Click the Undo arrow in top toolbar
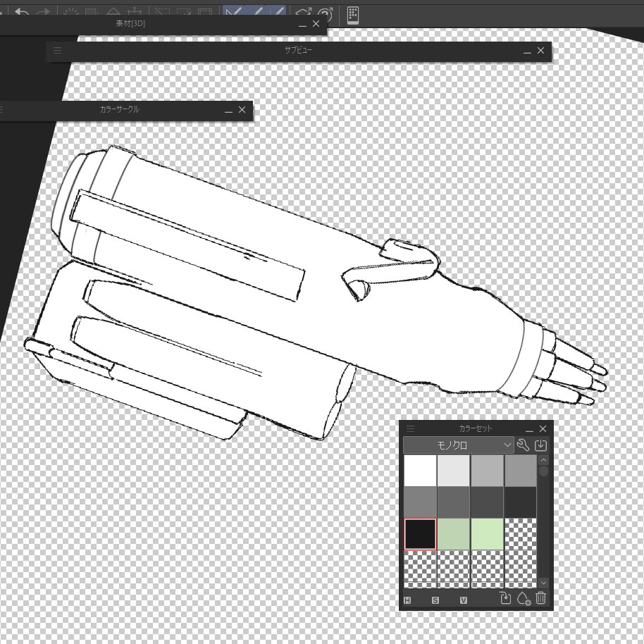Image resolution: width=644 pixels, height=644 pixels. [x=21, y=12]
